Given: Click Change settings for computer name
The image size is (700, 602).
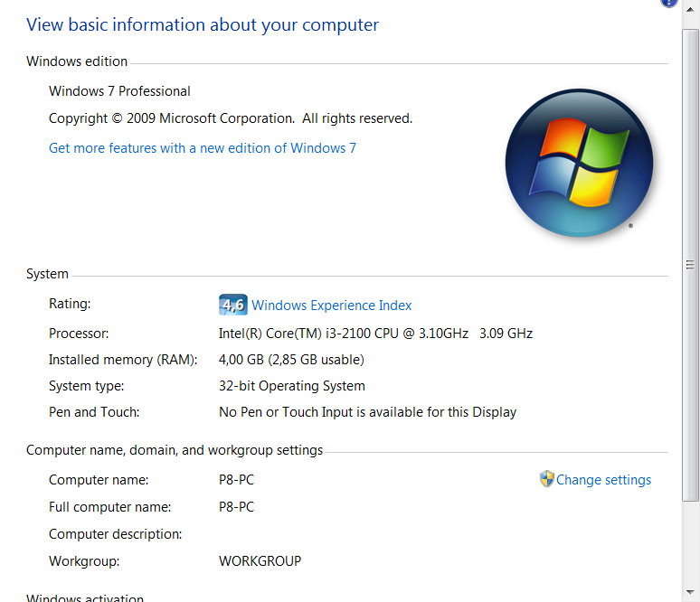Looking at the screenshot, I should coord(603,480).
